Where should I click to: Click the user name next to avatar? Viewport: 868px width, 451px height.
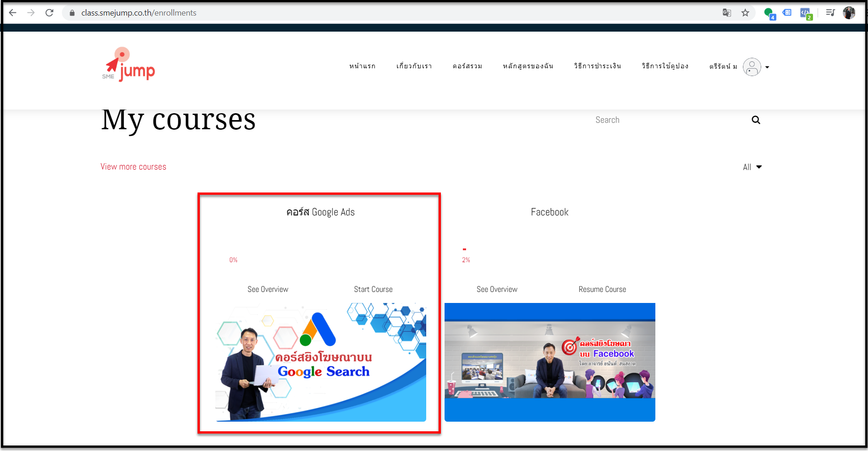click(x=723, y=66)
